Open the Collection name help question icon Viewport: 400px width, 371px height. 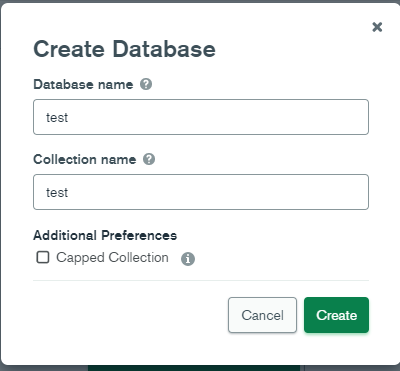149,159
